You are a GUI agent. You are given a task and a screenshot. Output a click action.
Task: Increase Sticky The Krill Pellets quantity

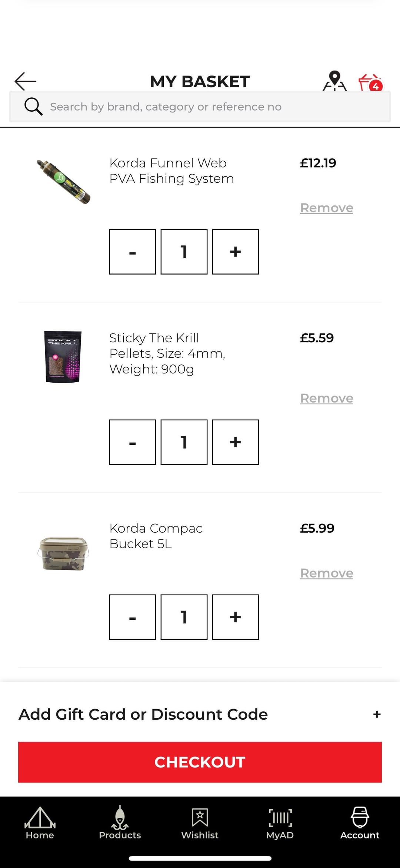tap(236, 442)
